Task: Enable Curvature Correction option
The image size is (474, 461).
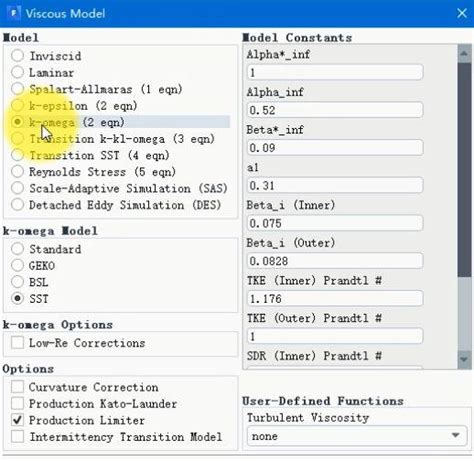Action: coord(17,387)
